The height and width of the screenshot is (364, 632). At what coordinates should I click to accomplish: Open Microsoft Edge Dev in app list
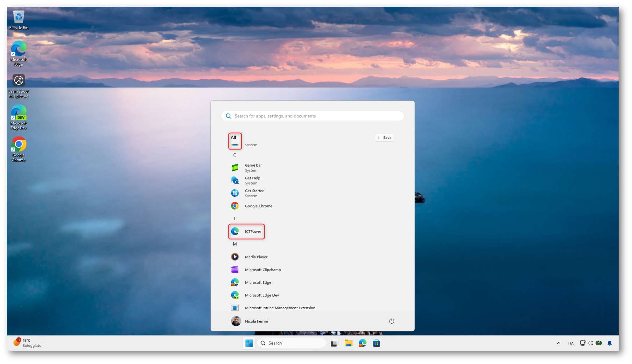[262, 295]
